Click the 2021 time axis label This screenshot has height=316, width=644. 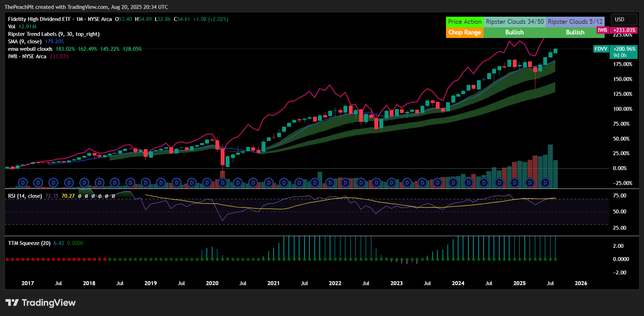274,283
